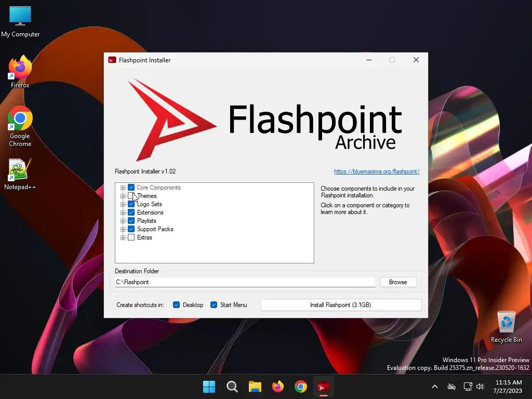Uncheck the Logo Sets checkbox
Viewport: 532px width, 399px height.
131,204
